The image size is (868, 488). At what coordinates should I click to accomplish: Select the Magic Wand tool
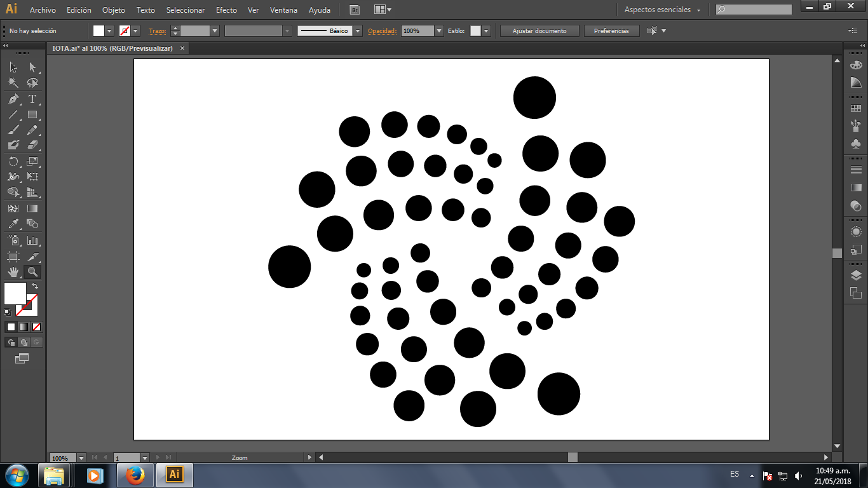click(x=13, y=83)
